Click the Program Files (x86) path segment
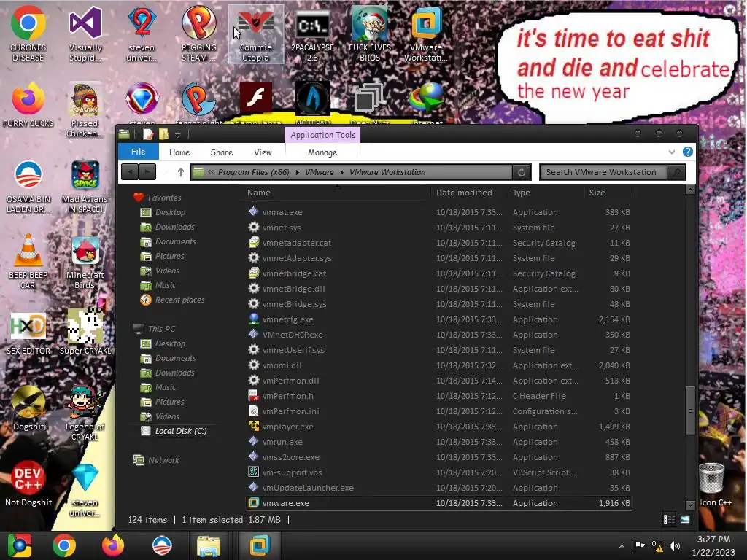 click(253, 172)
